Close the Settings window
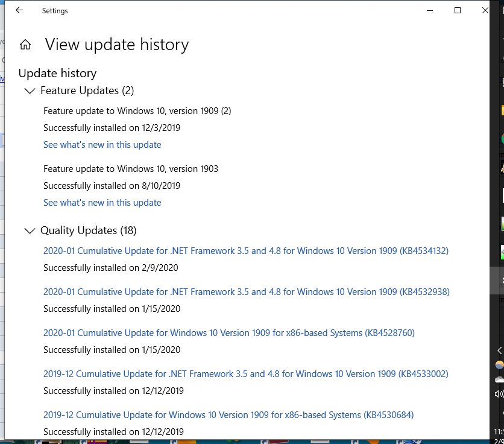The width and height of the screenshot is (504, 444). tap(485, 11)
